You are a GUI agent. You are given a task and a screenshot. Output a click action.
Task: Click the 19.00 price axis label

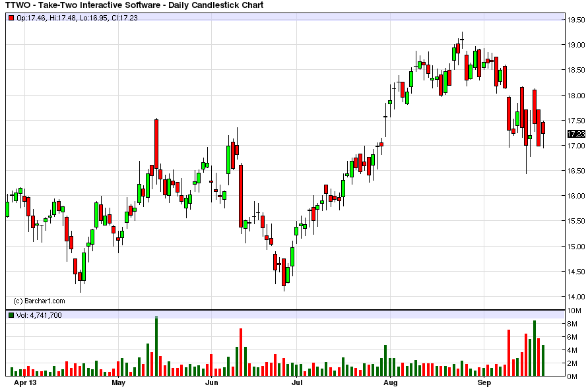tap(575, 45)
